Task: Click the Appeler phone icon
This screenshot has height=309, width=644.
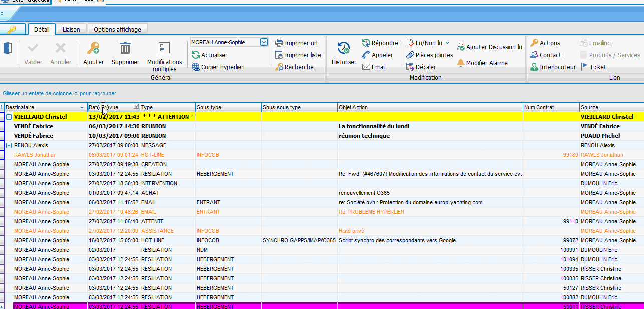Action: 366,55
